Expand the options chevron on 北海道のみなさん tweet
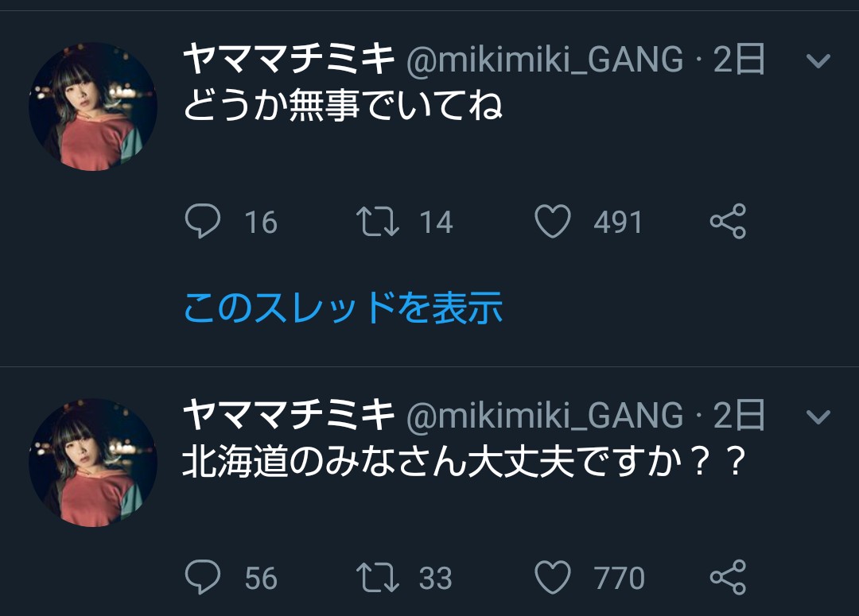The image size is (859, 616). coord(818,416)
